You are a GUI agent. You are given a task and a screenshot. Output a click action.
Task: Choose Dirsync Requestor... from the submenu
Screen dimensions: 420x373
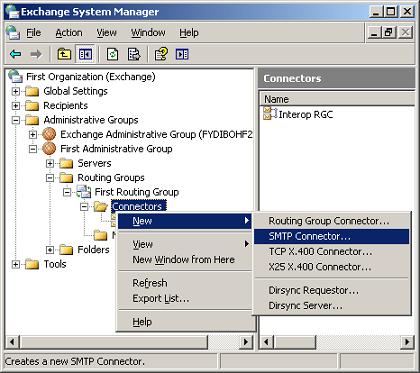[x=332, y=290]
